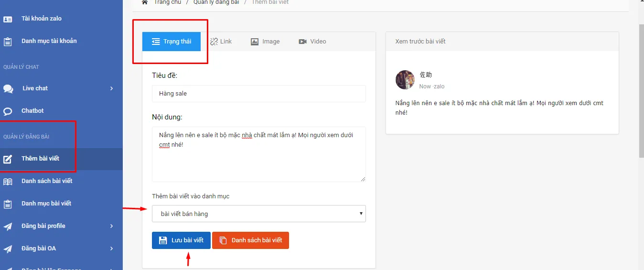Screen dimensions: 644x270
Task: Open the orange Danh sách bài viết button
Action: point(250,240)
